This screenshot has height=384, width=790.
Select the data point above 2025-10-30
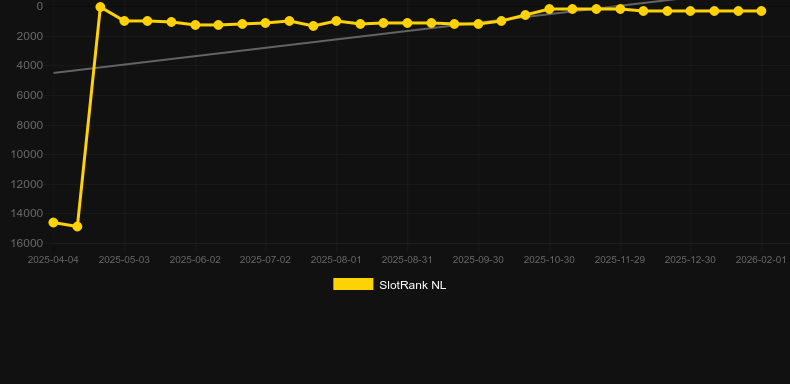coord(549,9)
